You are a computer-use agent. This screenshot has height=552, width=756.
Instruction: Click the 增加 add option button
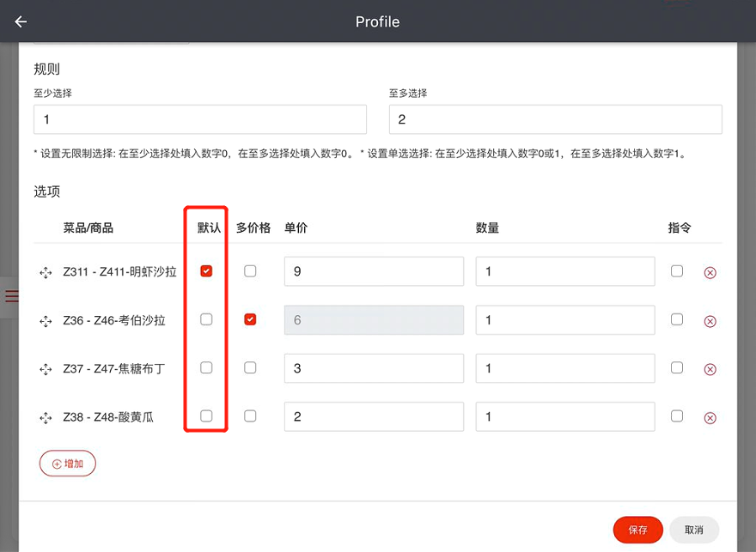tap(68, 464)
